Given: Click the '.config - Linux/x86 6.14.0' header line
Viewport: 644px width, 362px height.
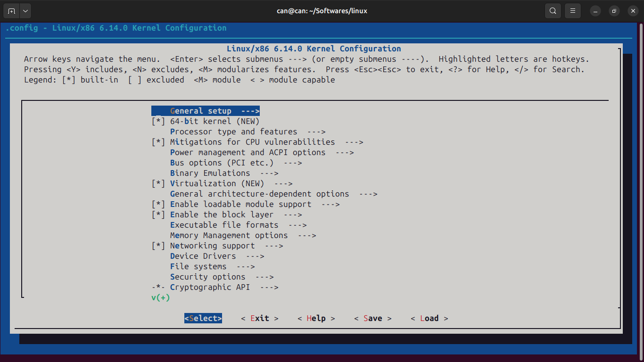Looking at the screenshot, I should 116,28.
